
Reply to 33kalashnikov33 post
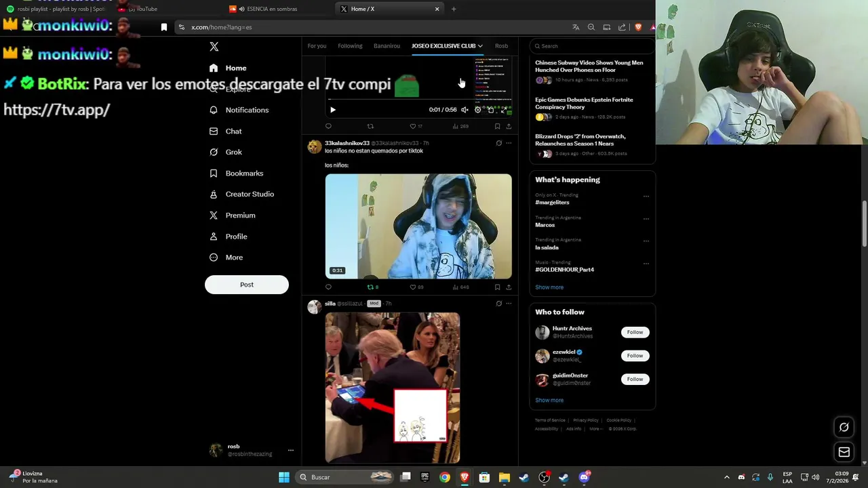click(328, 287)
